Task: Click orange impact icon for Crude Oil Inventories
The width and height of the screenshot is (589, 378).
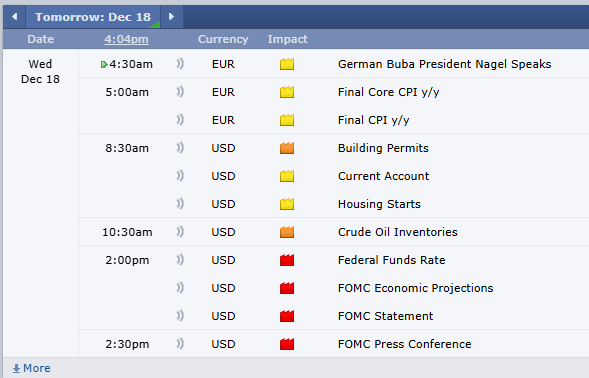Action: tap(287, 232)
